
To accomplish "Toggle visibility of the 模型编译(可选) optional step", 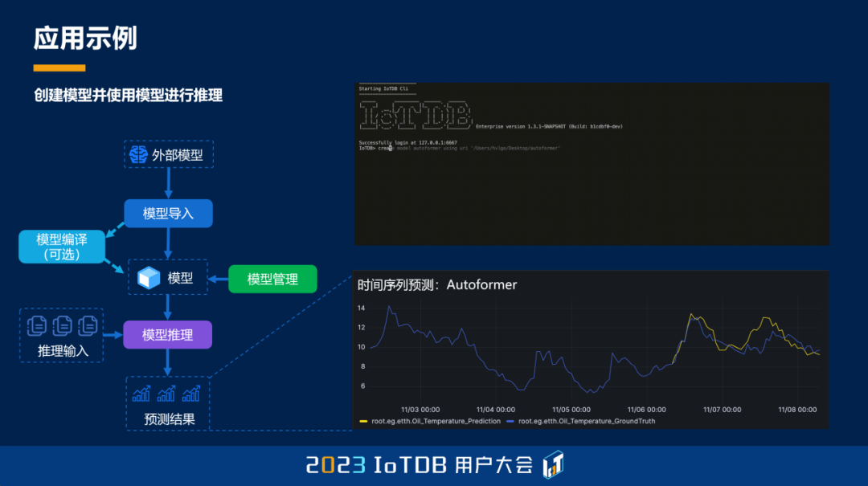I will [62, 246].
